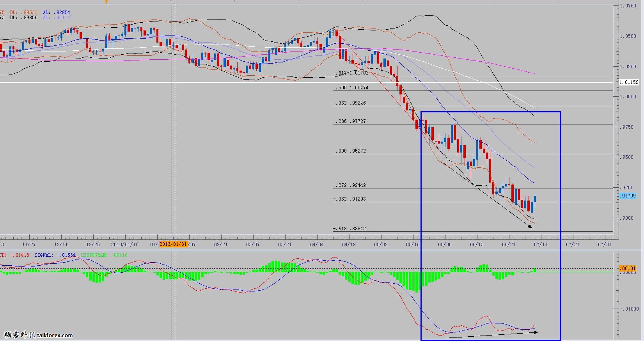Viewport: 644px width, 341px height.
Task: Click the 11/27 date on time axis
Action: click(x=29, y=244)
